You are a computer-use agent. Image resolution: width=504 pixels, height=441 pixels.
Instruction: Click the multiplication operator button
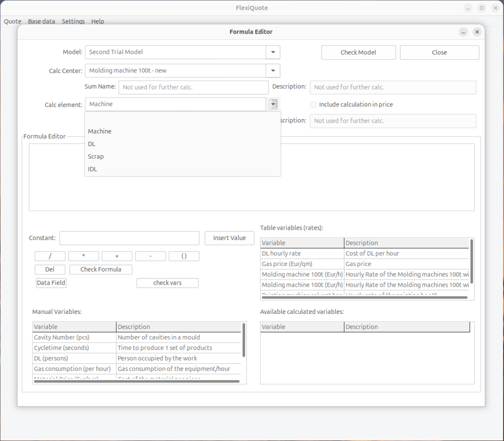83,256
